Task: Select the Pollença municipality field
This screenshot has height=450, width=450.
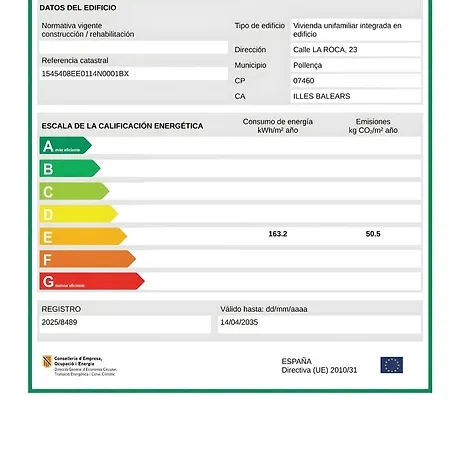Action: click(x=356, y=65)
